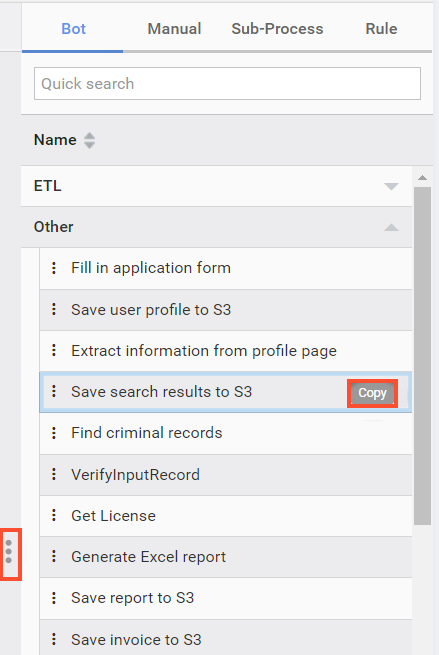Click the panel's left edge three-dot handle
Image resolution: width=439 pixels, height=655 pixels.
pos(9,551)
